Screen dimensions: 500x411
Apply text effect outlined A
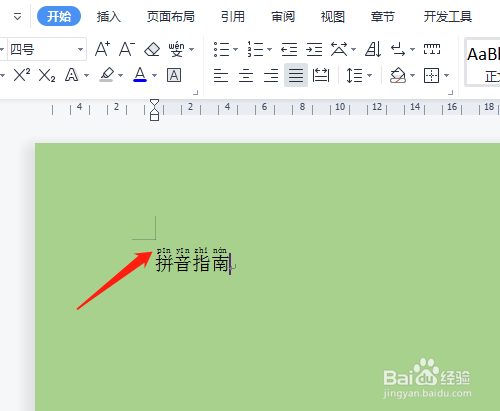pyautogui.click(x=72, y=75)
